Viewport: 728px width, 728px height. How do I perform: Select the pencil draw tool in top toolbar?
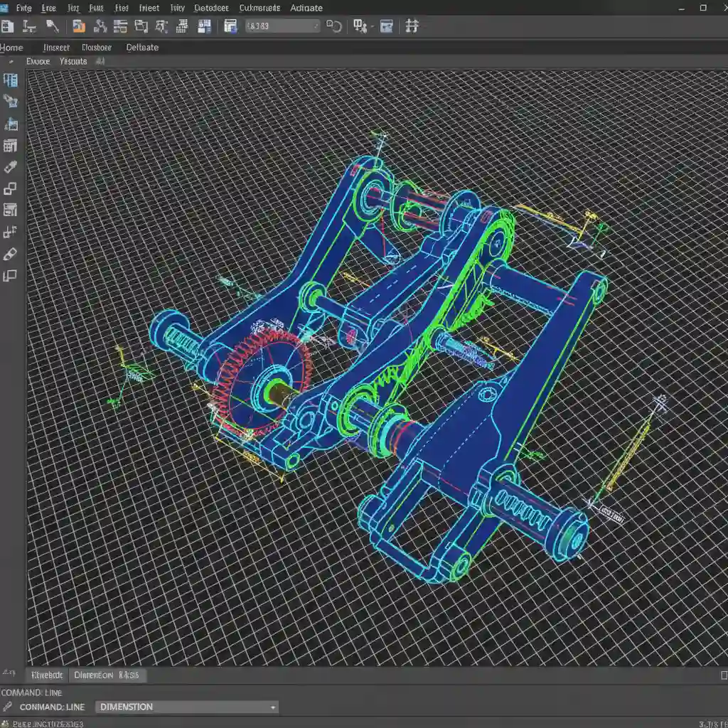point(53,26)
